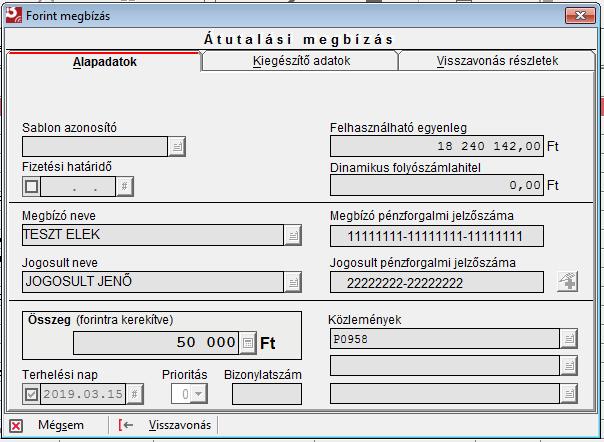Open the Sablon azonosító lookup icon
Viewport: 604px width, 442px height.
coord(177,146)
